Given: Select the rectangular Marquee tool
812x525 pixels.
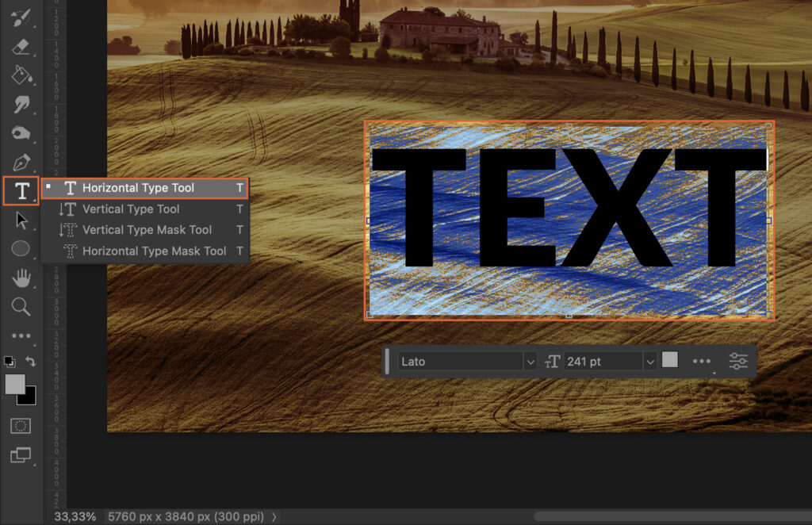Looking at the screenshot, I should point(20,426).
